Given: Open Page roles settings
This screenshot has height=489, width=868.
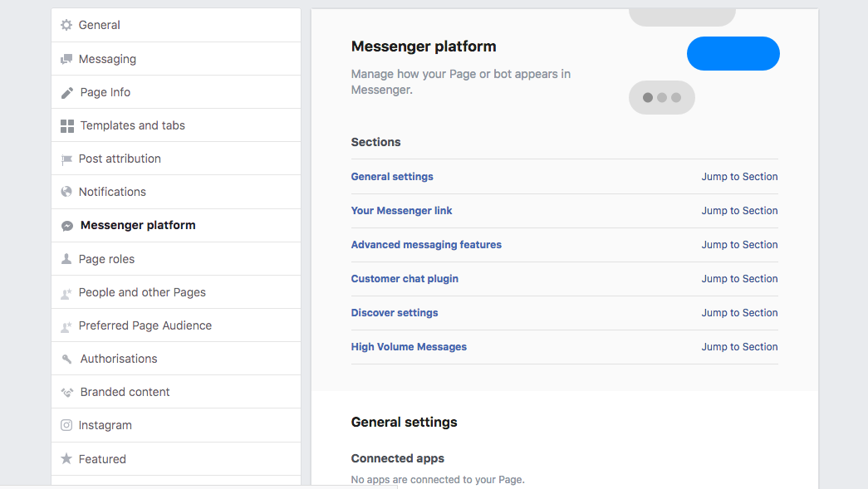Looking at the screenshot, I should click(x=176, y=259).
